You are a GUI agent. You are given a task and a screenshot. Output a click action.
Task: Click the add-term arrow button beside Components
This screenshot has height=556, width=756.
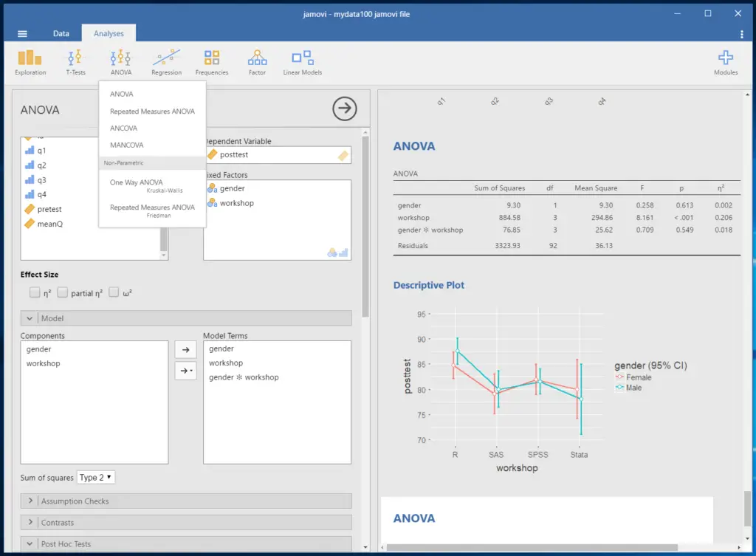pyautogui.click(x=185, y=350)
